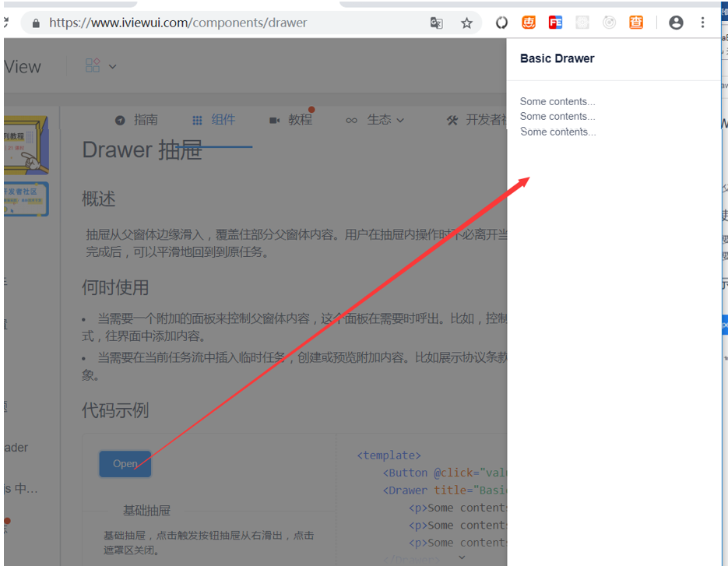
Task: Click the tutorial course banner thumbnail
Action: tap(26, 146)
